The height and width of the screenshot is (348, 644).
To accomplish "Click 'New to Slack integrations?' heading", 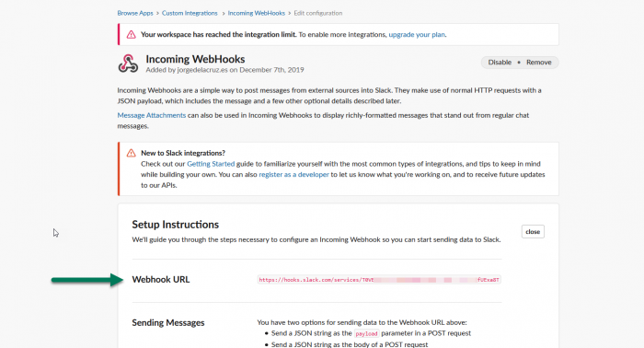I will point(183,153).
